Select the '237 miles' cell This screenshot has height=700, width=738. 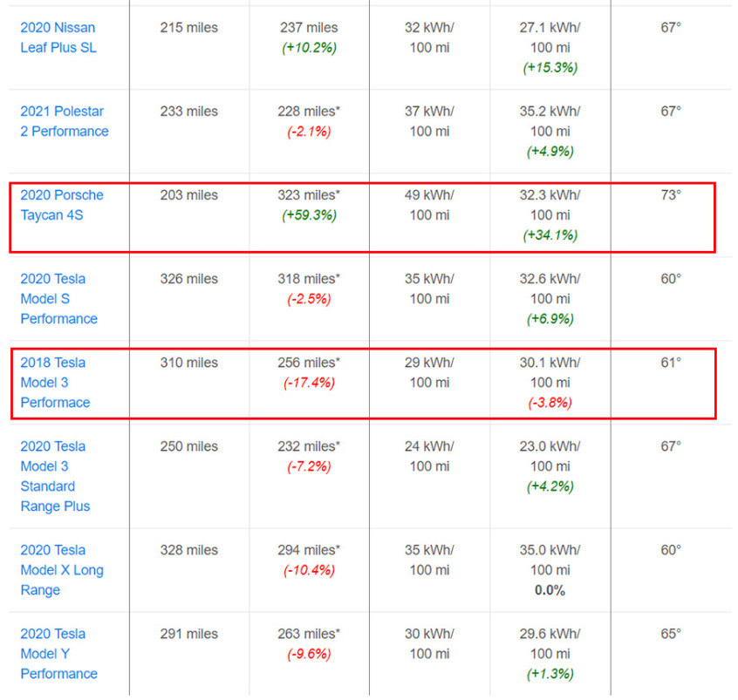pos(309,28)
